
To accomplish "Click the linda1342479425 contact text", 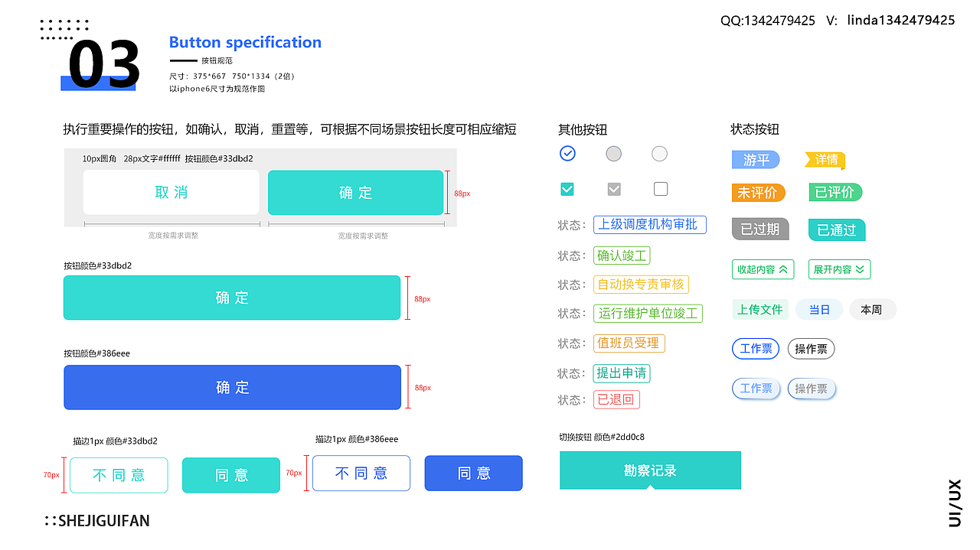I will coord(901,21).
